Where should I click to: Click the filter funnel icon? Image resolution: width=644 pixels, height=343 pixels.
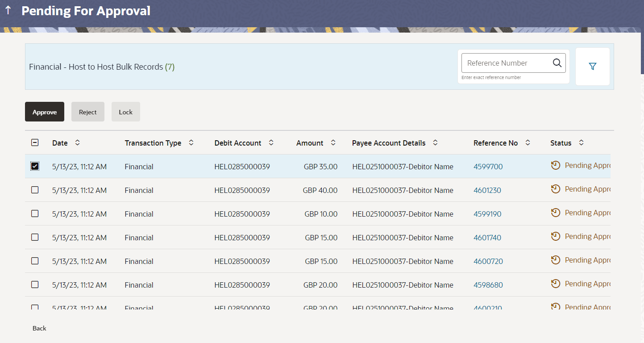pos(592,67)
